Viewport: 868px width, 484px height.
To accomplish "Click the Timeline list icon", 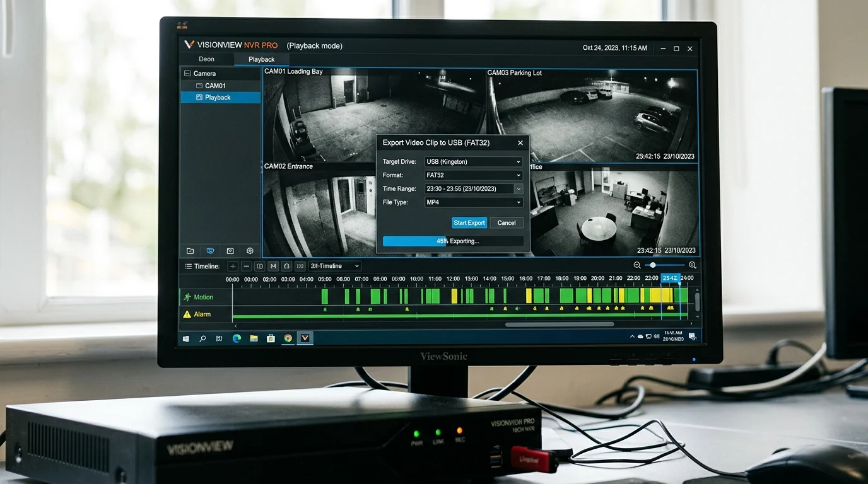I will coord(188,266).
